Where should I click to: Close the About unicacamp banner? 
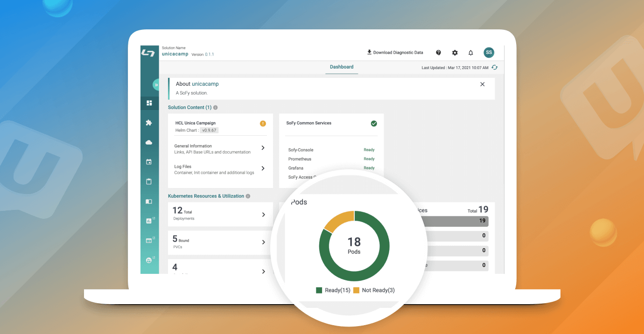pyautogui.click(x=483, y=84)
